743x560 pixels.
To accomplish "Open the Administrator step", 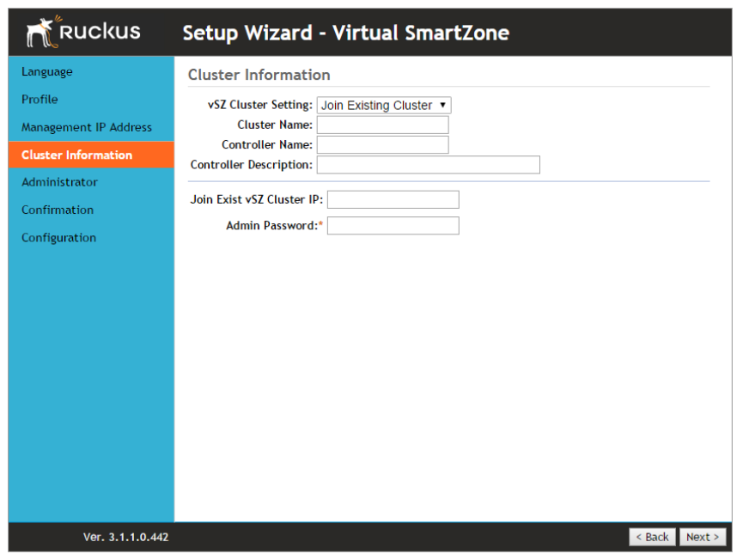I will 60,182.
